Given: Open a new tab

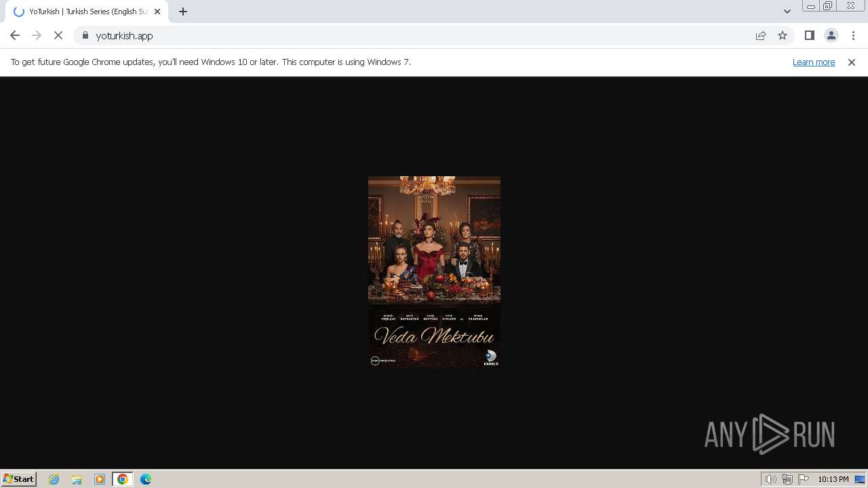Looking at the screenshot, I should click(x=183, y=12).
